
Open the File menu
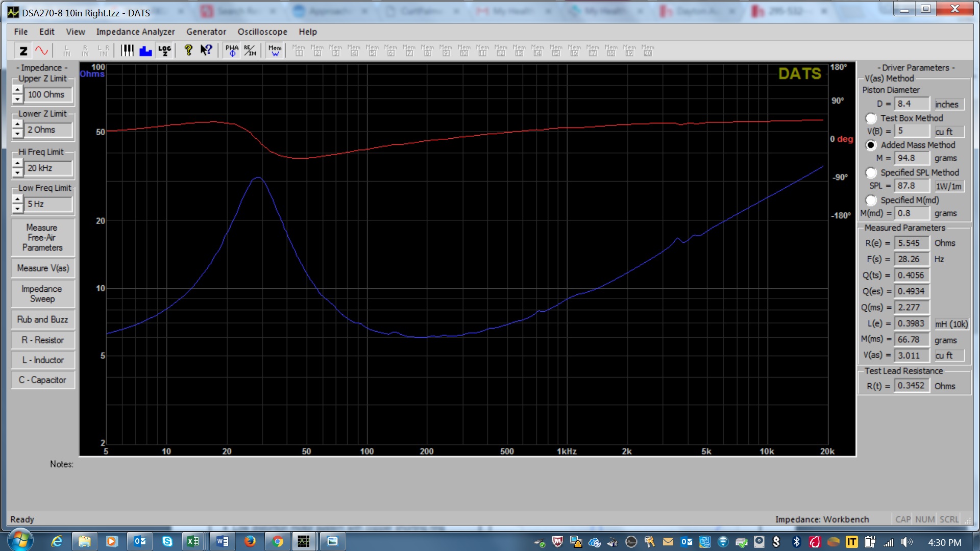click(21, 32)
